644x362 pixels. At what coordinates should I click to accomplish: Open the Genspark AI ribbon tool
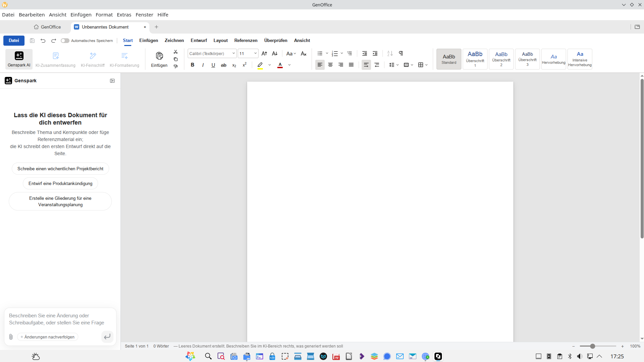pos(19,59)
